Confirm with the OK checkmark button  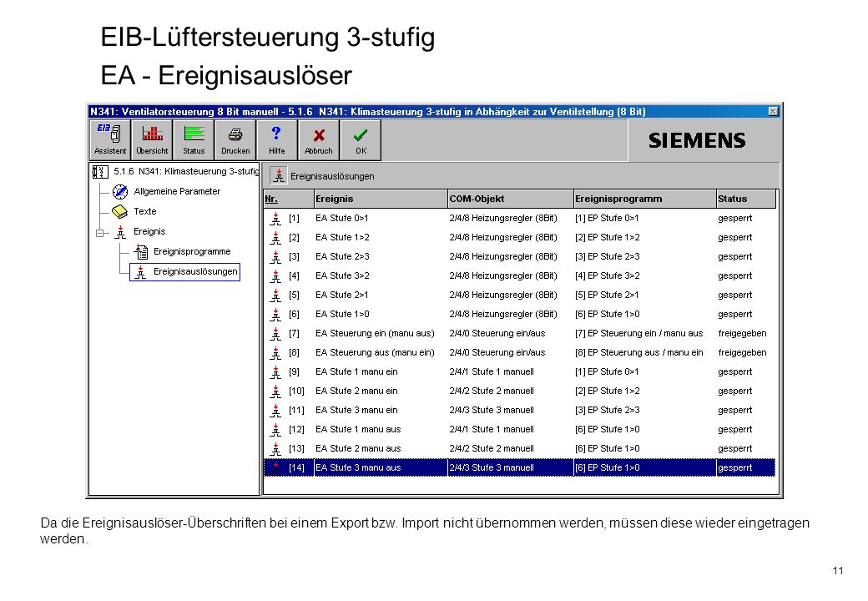pos(361,140)
